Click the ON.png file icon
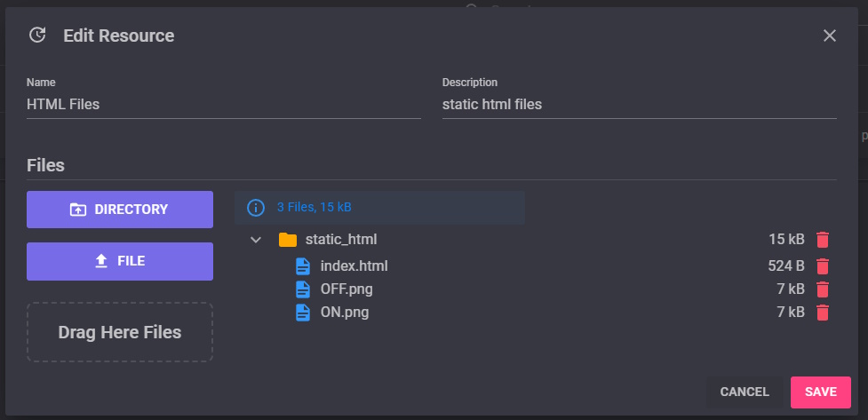 click(x=303, y=312)
